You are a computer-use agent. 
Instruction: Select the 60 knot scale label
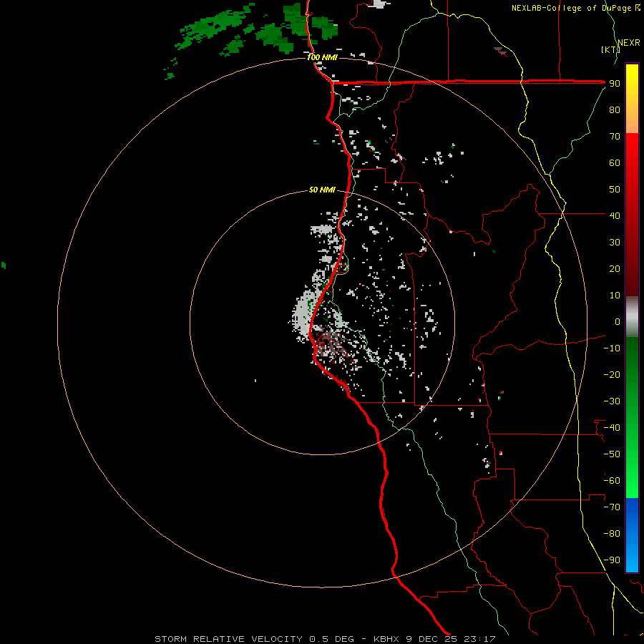[615, 162]
